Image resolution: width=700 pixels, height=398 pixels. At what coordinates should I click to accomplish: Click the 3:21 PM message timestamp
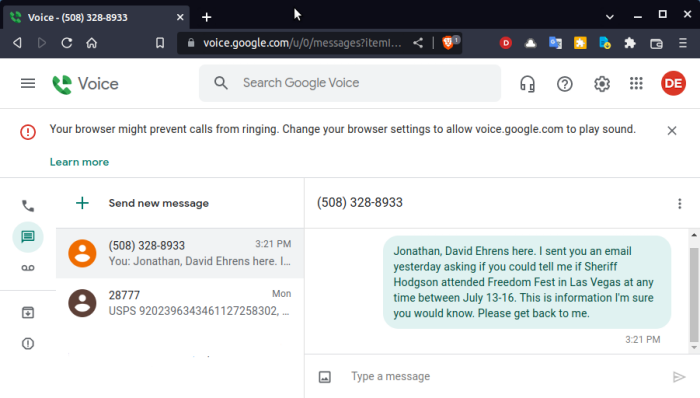pos(642,340)
